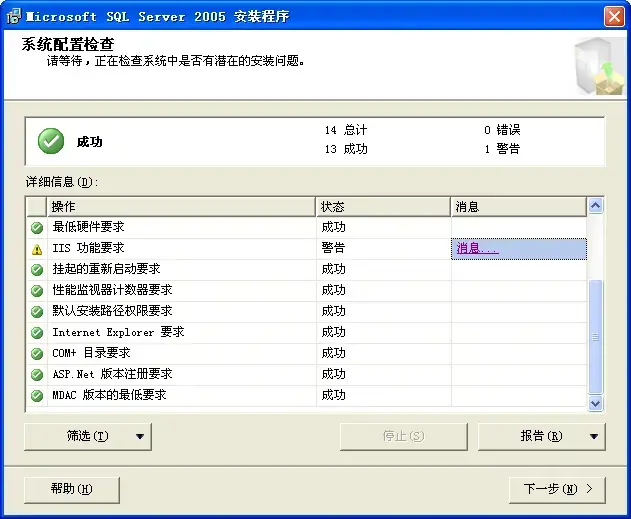The width and height of the screenshot is (631, 519).
Task: Click the 1 警告 summary text
Action: tap(502, 149)
